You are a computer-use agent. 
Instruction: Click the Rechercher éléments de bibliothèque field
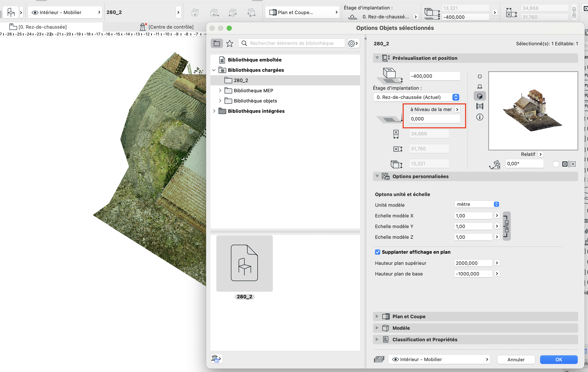(292, 43)
